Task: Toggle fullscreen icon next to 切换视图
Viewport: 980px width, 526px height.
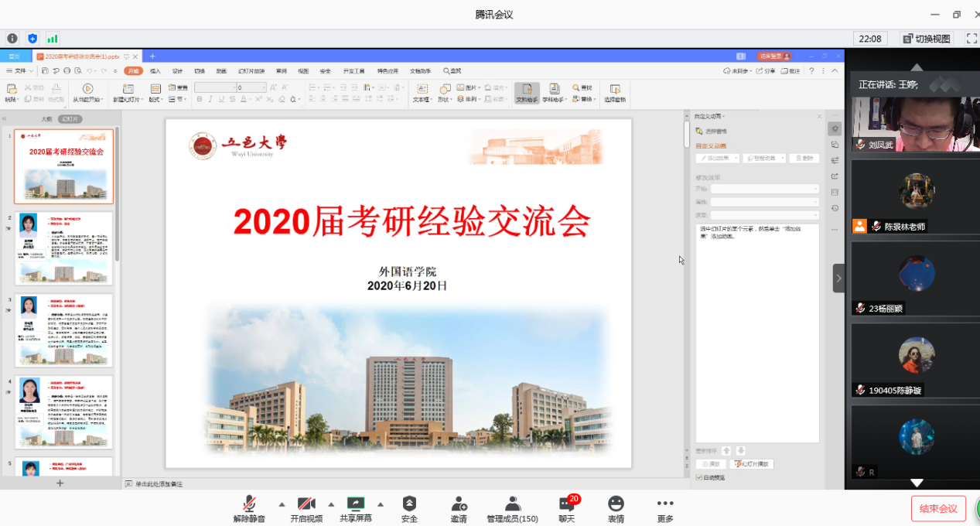Action: [971, 39]
